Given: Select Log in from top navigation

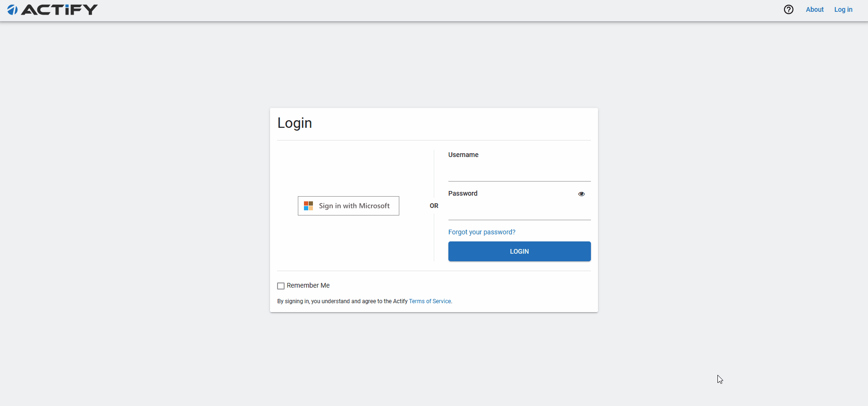Looking at the screenshot, I should pyautogui.click(x=843, y=9).
